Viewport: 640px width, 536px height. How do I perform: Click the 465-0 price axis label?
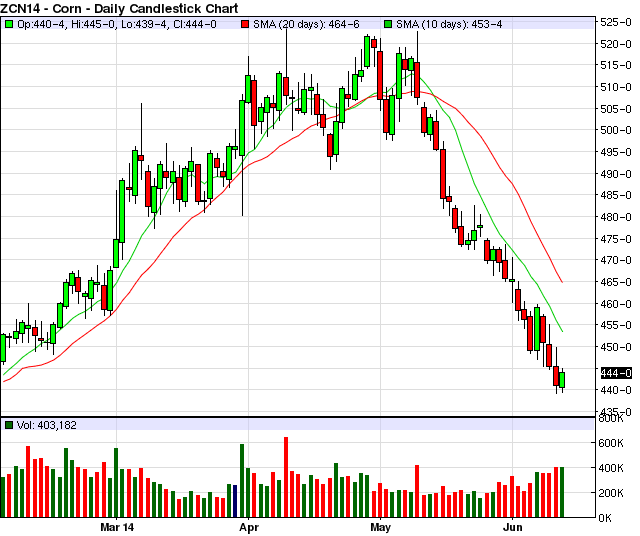(616, 282)
